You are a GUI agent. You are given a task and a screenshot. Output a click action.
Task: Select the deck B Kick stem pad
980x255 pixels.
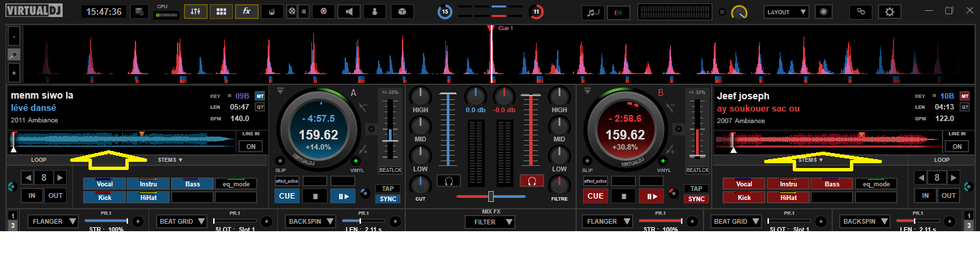click(x=744, y=197)
